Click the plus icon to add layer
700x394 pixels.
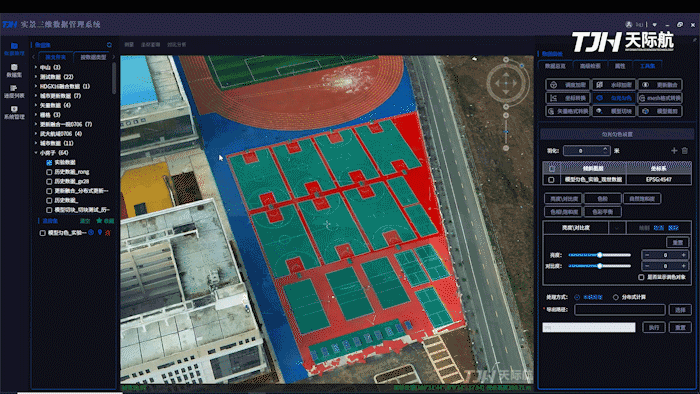coord(674,151)
